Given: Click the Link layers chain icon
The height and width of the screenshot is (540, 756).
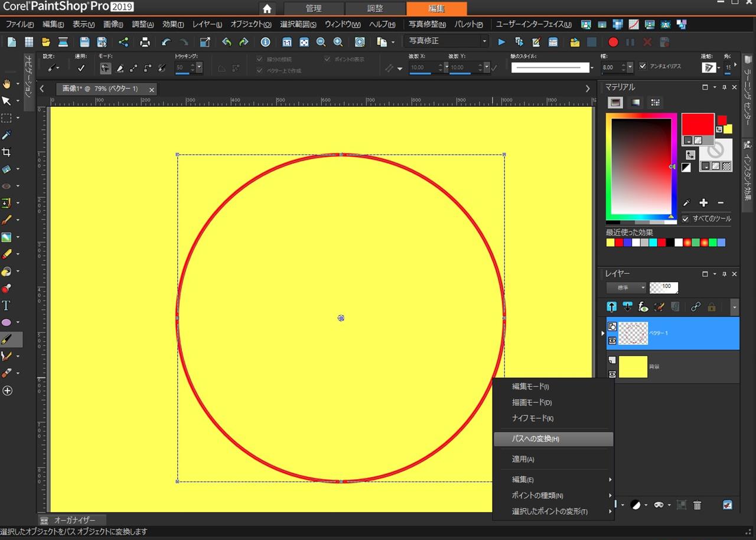Looking at the screenshot, I should (696, 307).
